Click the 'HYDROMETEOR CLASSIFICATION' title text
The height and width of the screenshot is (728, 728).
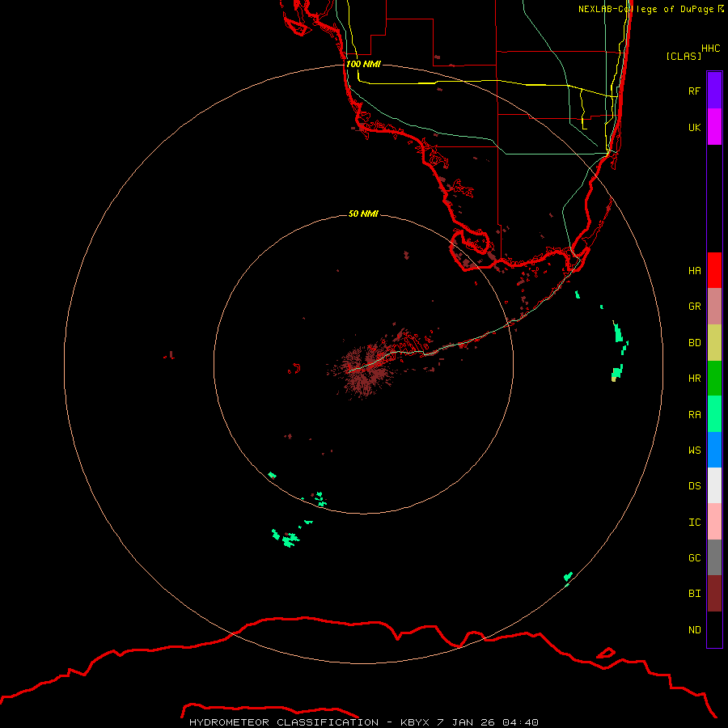pyautogui.click(x=284, y=722)
